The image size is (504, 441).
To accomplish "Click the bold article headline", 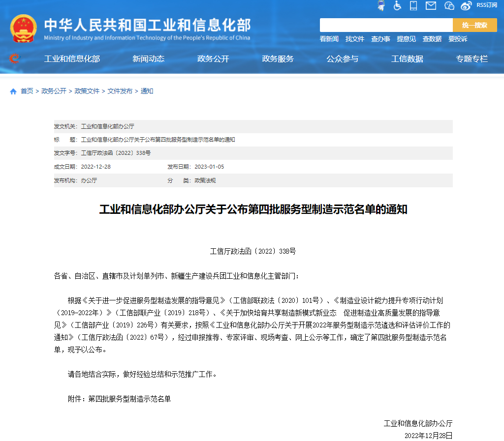I will point(253,209).
